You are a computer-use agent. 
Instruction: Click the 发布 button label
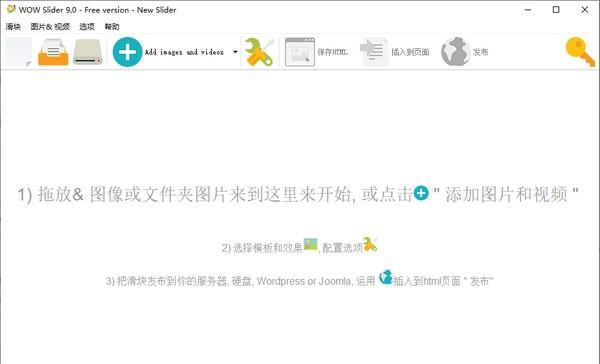coord(480,52)
